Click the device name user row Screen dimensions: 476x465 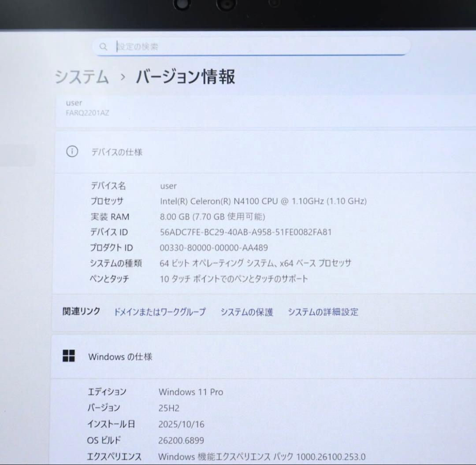coord(168,186)
